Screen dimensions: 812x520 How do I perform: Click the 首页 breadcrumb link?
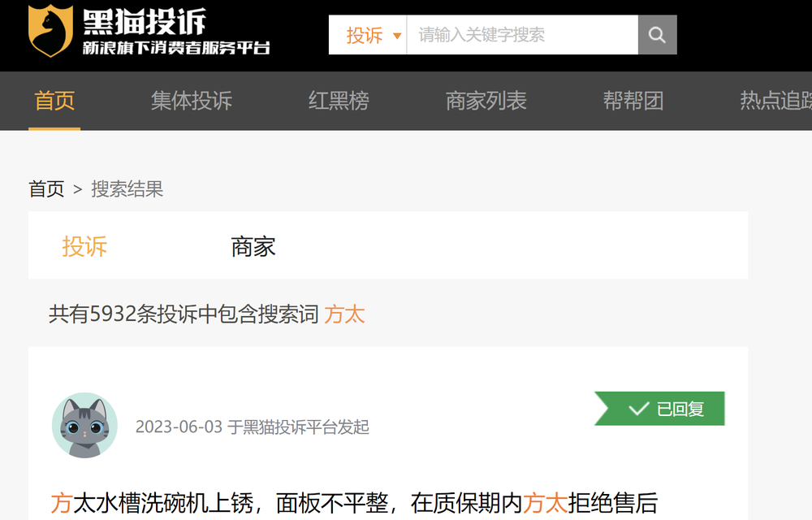pyautogui.click(x=46, y=189)
